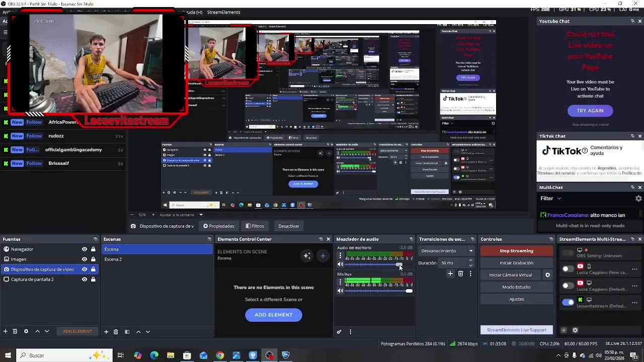Click Desactivar on source toolbar
Screen dimensions: 644x362
pyautogui.click(x=289, y=226)
